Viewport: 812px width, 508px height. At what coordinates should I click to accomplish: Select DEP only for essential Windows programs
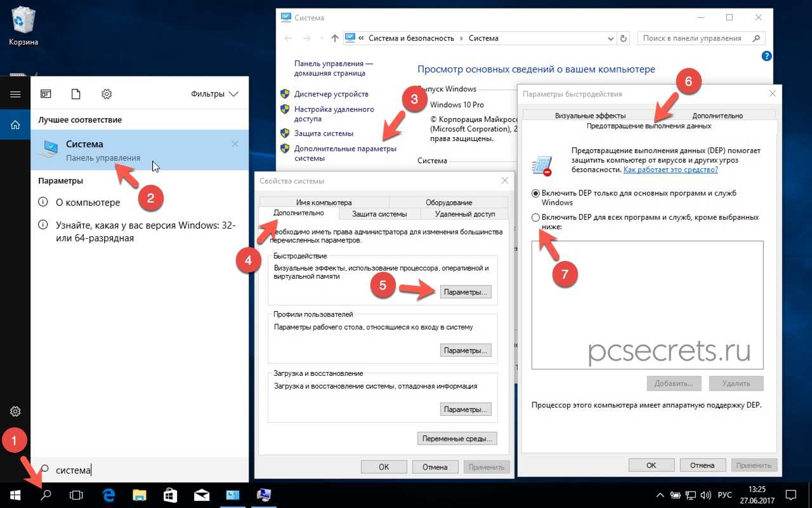[536, 193]
